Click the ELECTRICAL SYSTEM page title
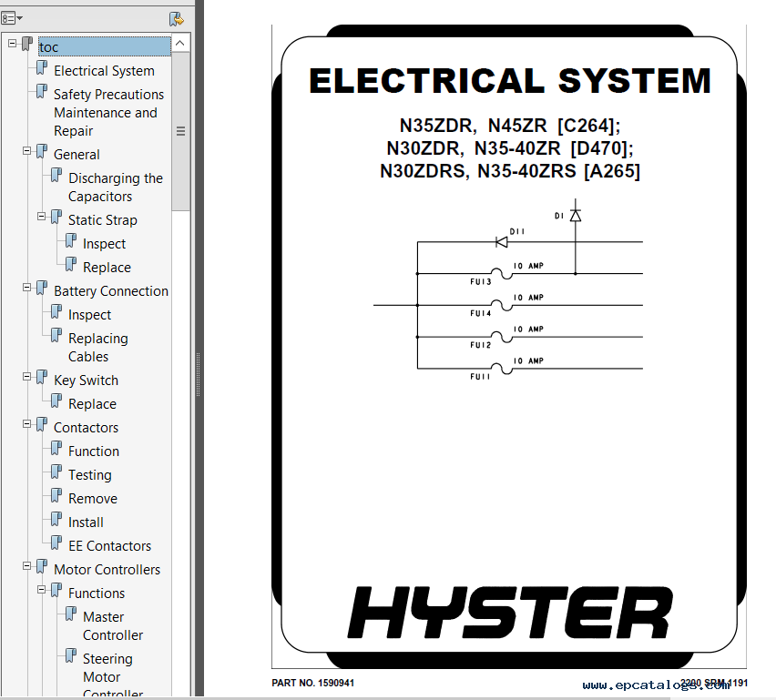 [510, 81]
